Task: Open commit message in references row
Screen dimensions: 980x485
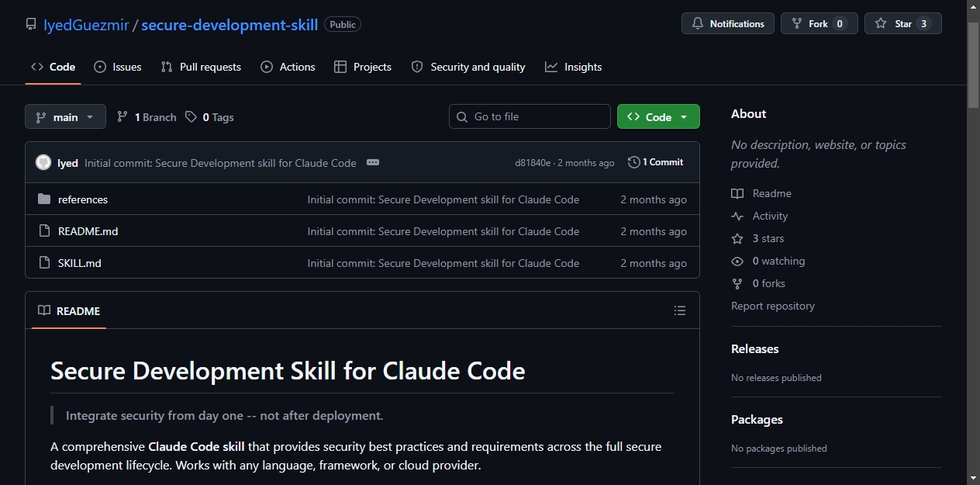Action: [443, 199]
